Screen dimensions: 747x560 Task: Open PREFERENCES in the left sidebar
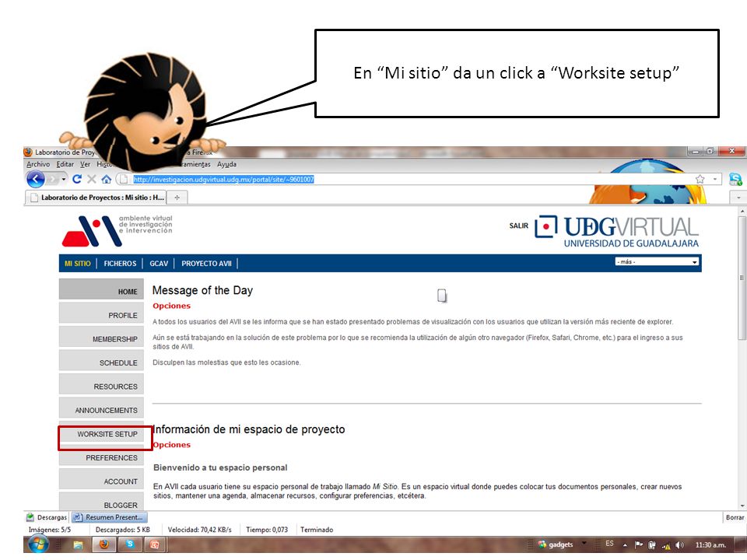coord(101,457)
